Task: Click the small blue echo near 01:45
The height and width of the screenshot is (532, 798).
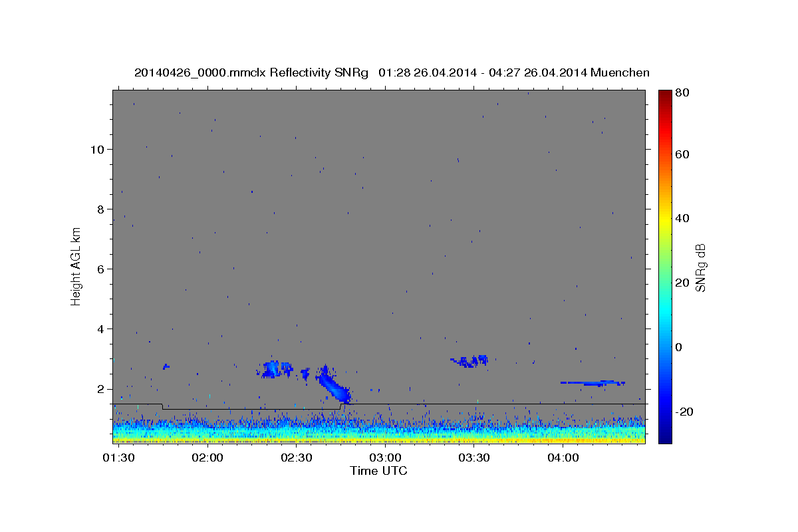Action: pos(166,366)
